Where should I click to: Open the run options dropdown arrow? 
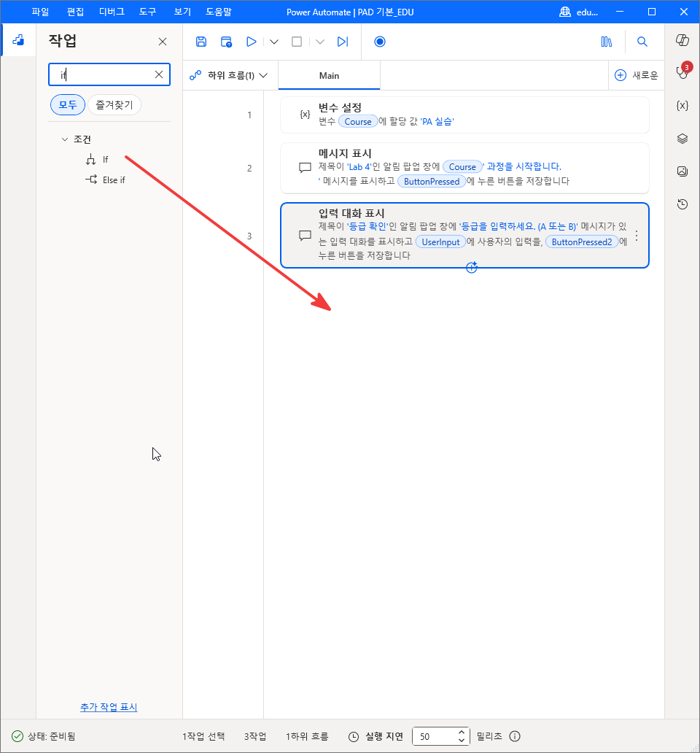274,42
